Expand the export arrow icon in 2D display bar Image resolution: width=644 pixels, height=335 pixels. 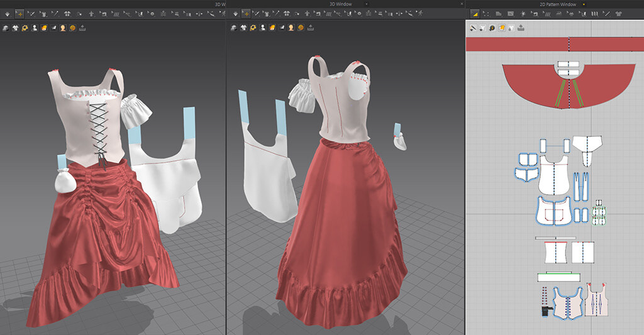[x=521, y=28]
